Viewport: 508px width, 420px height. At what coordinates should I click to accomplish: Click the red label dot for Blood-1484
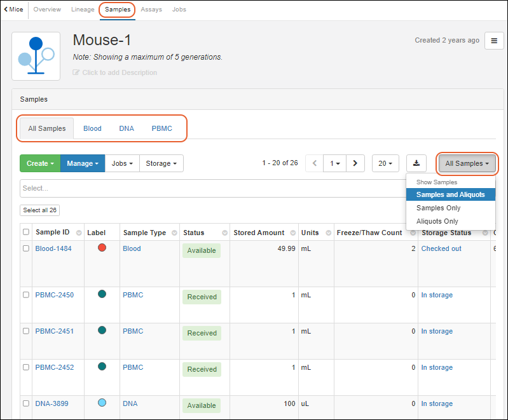[102, 248]
